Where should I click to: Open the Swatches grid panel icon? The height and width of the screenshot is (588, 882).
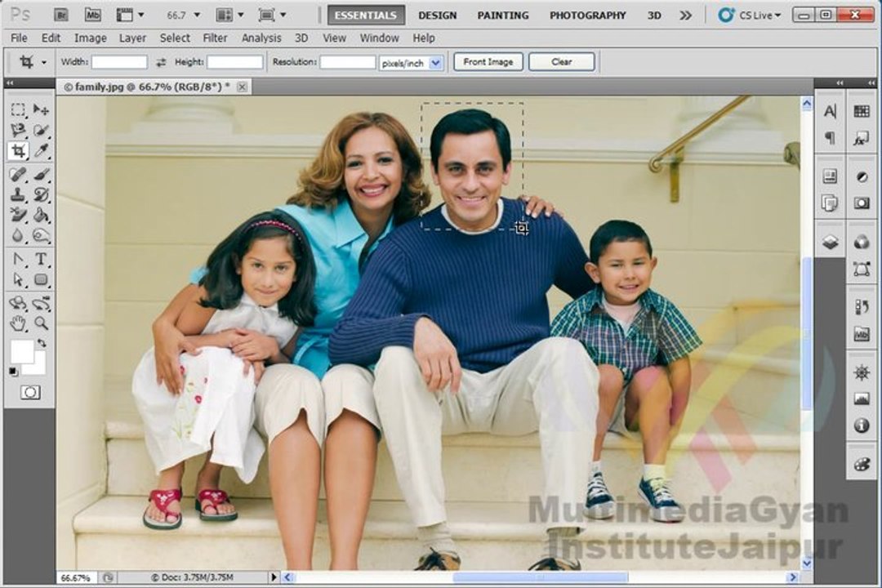point(862,111)
